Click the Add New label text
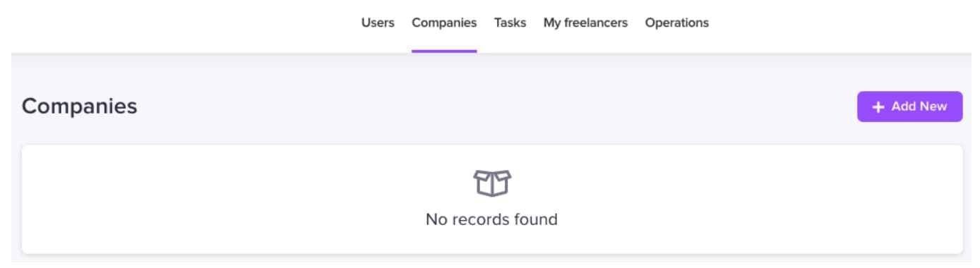Screen dimensions: 980x268 click(919, 106)
